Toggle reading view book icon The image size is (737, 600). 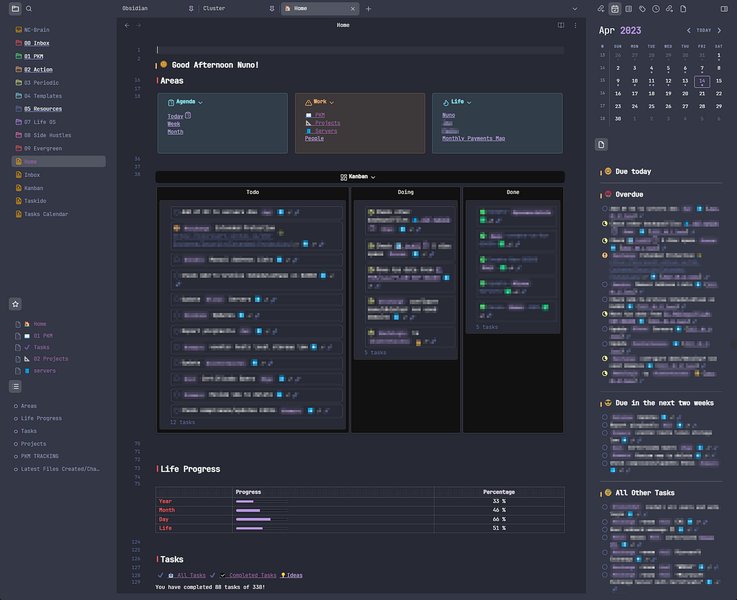[561, 25]
